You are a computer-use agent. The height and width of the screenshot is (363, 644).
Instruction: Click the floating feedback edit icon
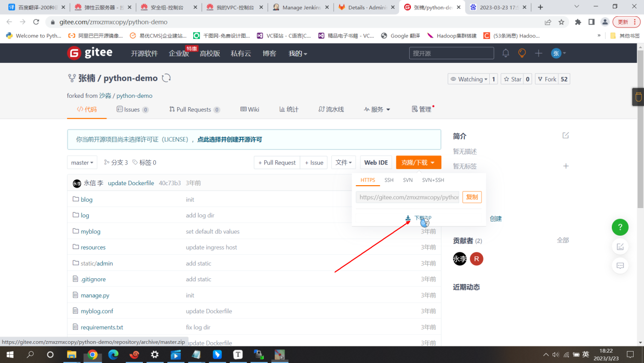pyautogui.click(x=620, y=247)
